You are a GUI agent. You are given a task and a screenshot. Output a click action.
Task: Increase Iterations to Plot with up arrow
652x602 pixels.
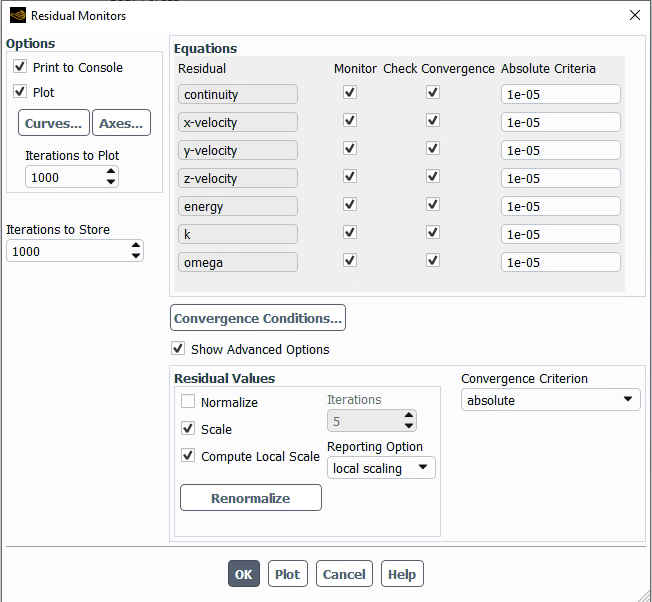pyautogui.click(x=110, y=172)
